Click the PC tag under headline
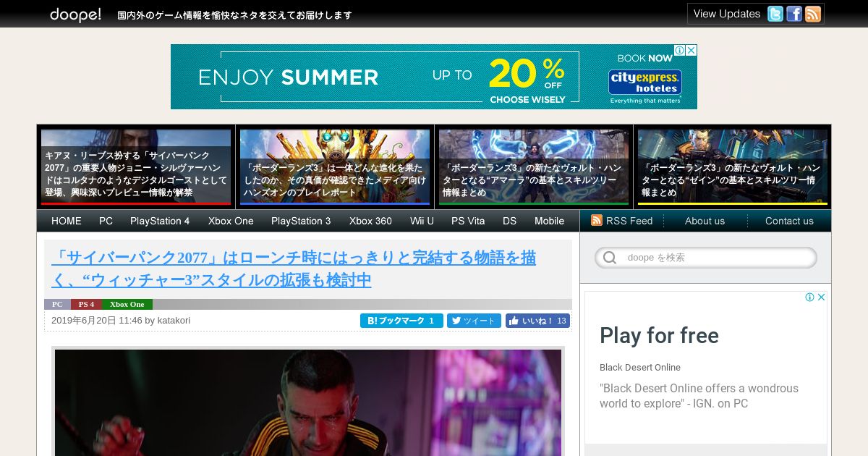This screenshot has width=868, height=456. click(57, 304)
